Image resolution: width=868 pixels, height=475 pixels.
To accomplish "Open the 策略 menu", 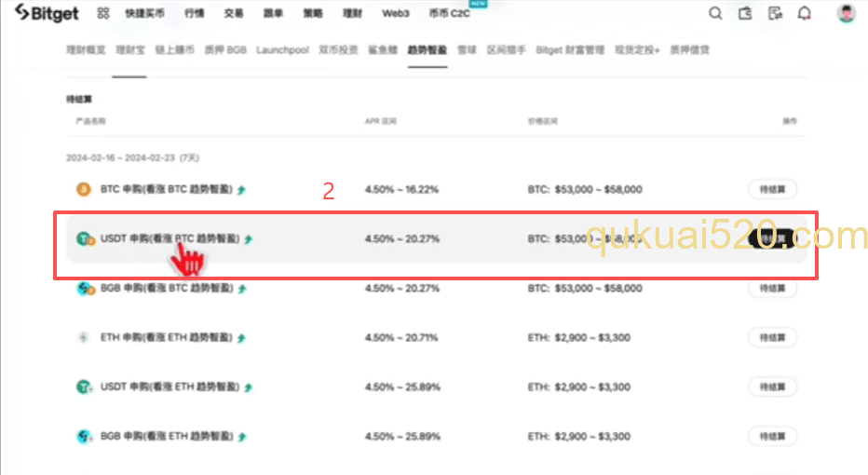I will tap(313, 13).
